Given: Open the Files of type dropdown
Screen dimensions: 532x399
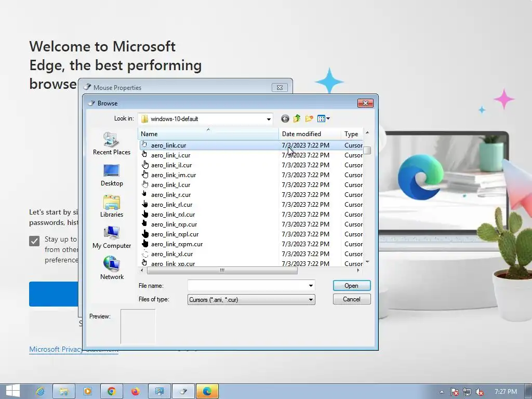Looking at the screenshot, I should 251,299.
